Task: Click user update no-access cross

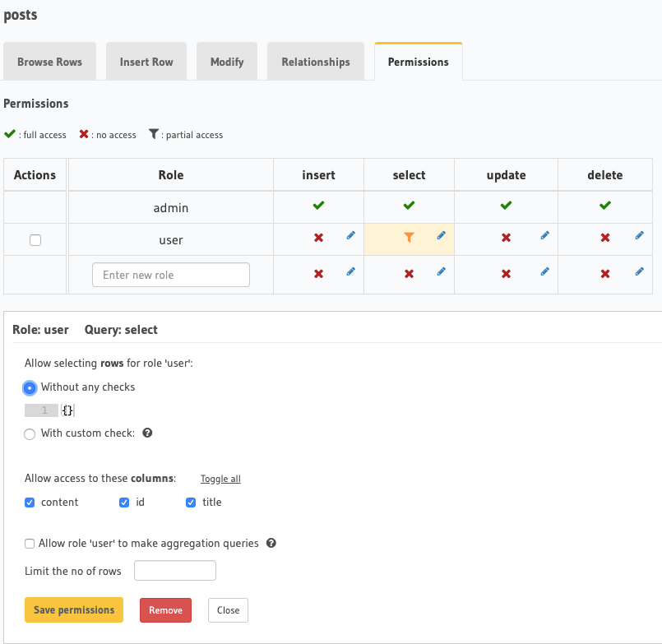Action: [507, 238]
